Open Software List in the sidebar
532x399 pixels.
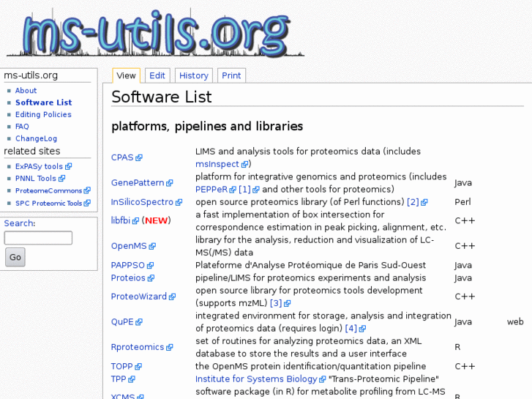click(x=43, y=102)
